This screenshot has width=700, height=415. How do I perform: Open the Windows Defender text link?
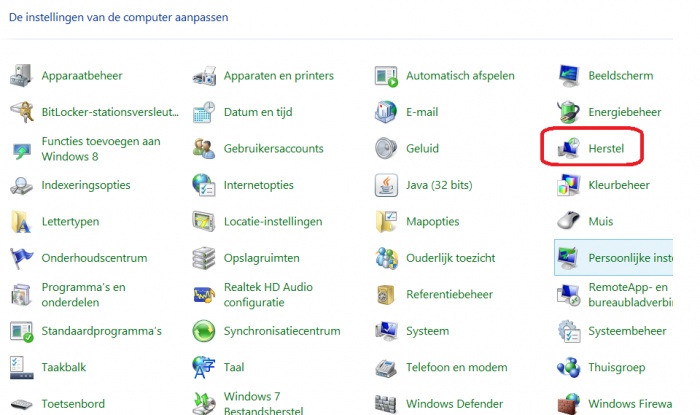point(454,404)
